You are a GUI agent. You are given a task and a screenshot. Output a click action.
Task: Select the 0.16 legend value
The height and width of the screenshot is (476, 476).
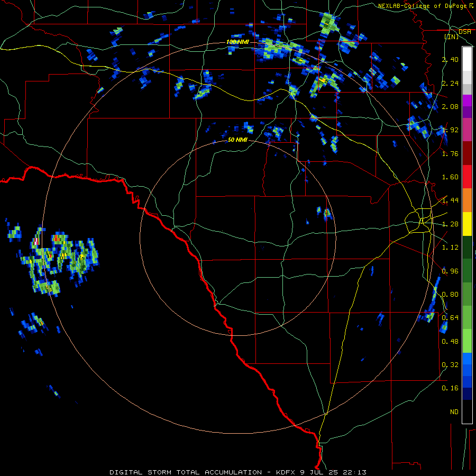[x=450, y=388]
